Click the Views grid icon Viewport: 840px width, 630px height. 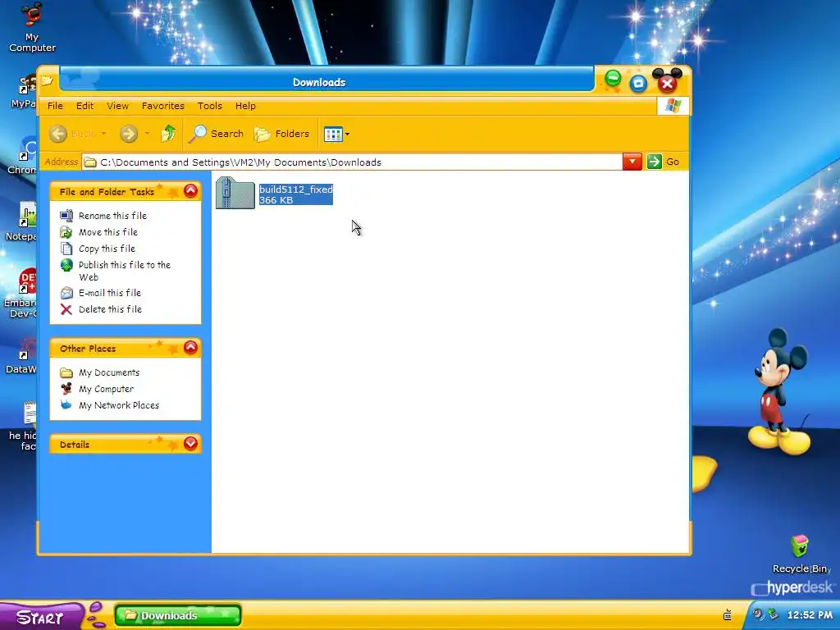pyautogui.click(x=333, y=134)
